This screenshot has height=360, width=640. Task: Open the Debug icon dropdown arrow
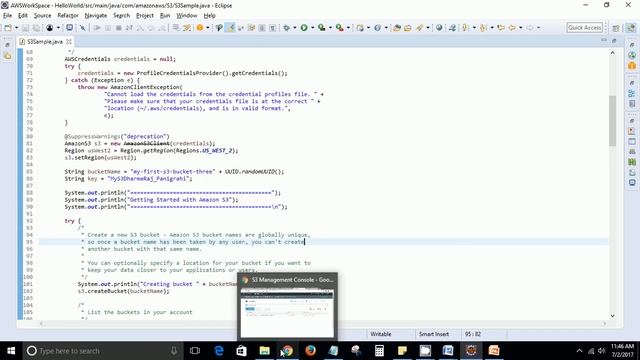[295, 28]
